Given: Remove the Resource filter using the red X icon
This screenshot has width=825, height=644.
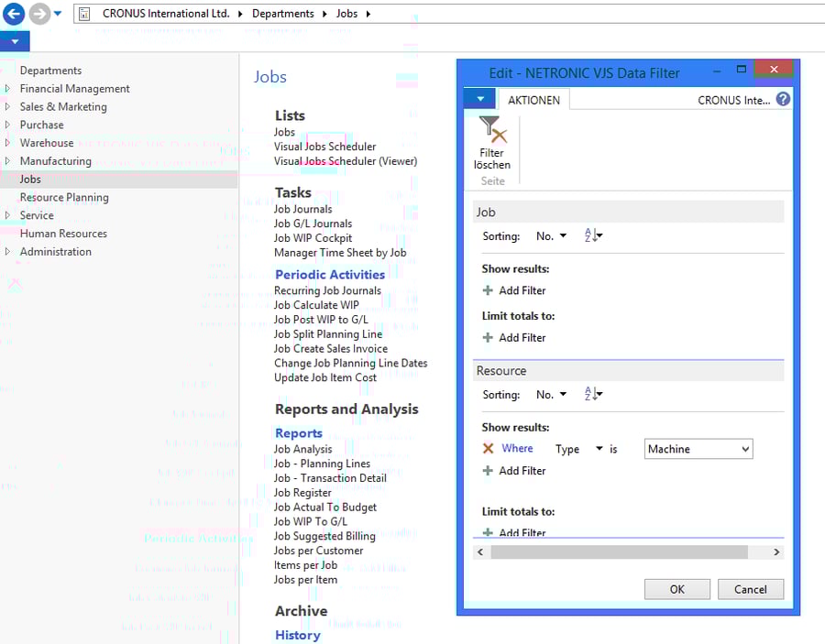Looking at the screenshot, I should point(487,449).
